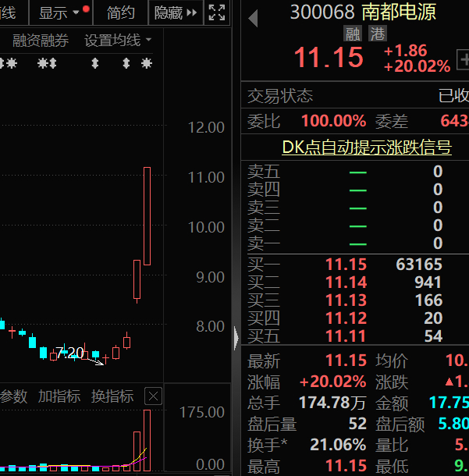Select the latest tall red candlestick
The image size is (469, 476).
tap(147, 216)
